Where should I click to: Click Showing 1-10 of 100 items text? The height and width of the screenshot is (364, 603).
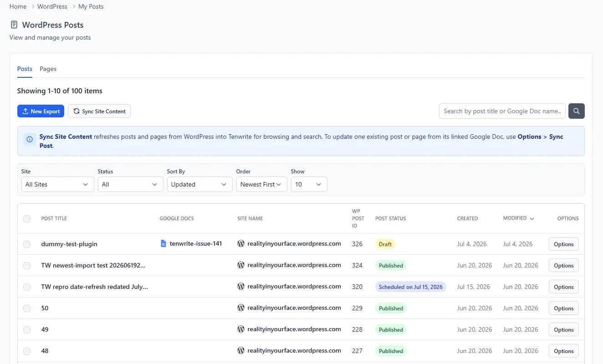tap(60, 91)
